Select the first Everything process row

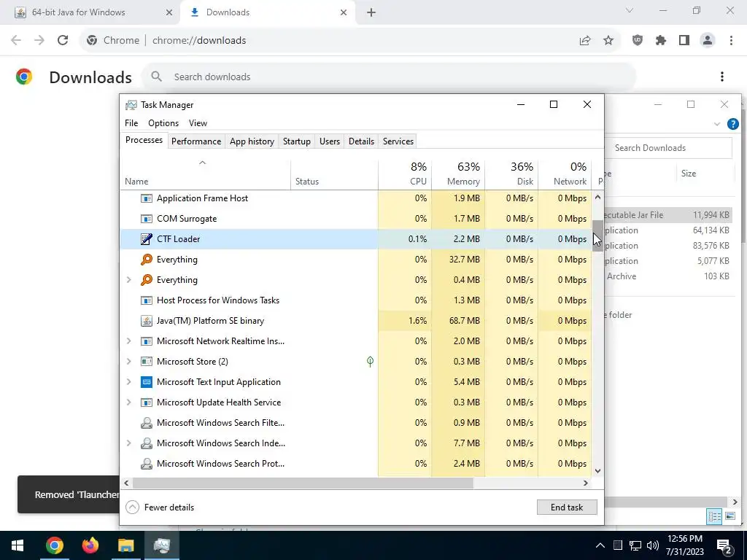tap(355, 260)
